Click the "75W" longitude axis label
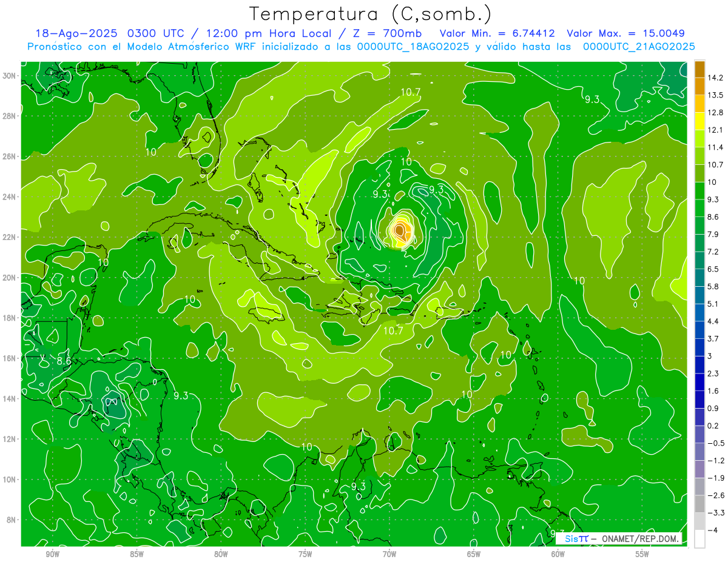 tap(305, 554)
